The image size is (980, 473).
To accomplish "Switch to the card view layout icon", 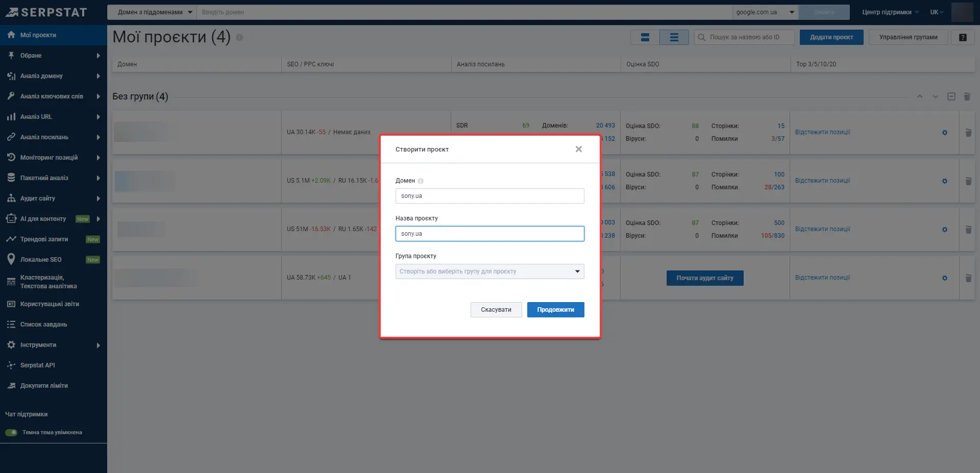I will click(x=645, y=37).
